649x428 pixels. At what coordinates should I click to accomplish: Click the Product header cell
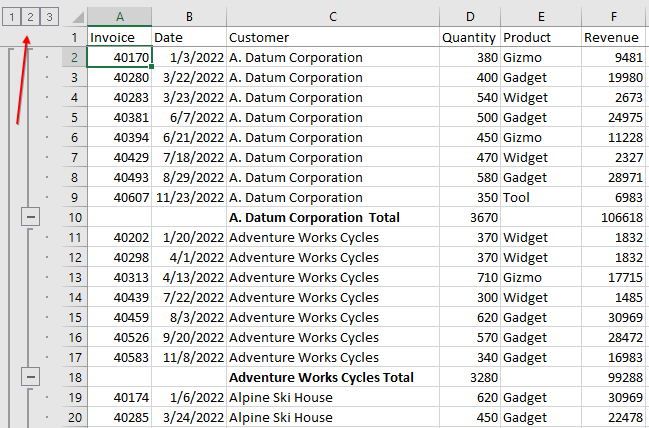pos(541,37)
